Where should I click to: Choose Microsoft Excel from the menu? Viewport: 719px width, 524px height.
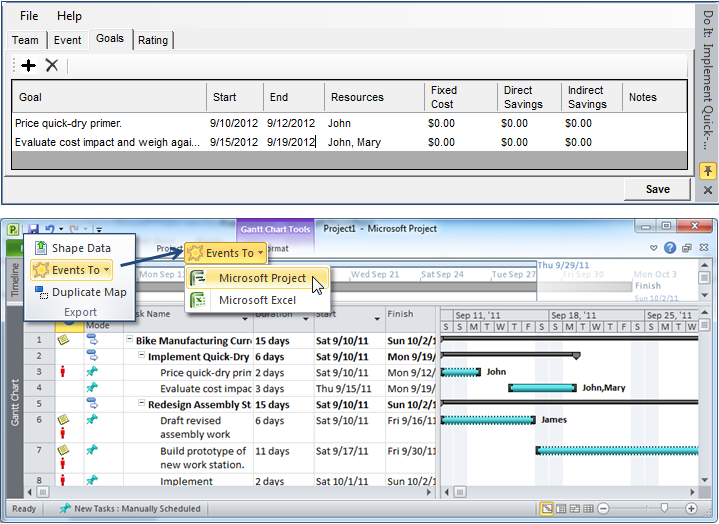coord(257,300)
